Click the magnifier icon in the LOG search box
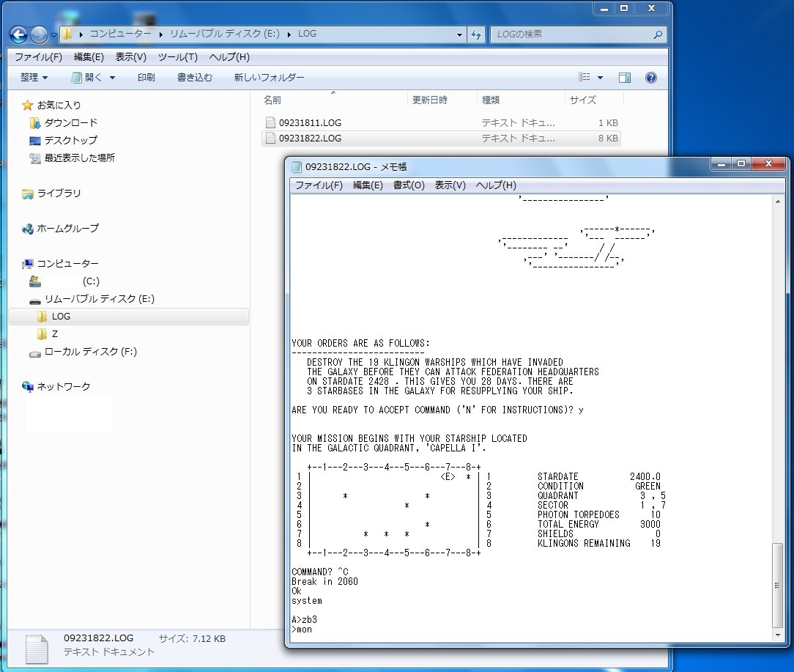 (658, 34)
